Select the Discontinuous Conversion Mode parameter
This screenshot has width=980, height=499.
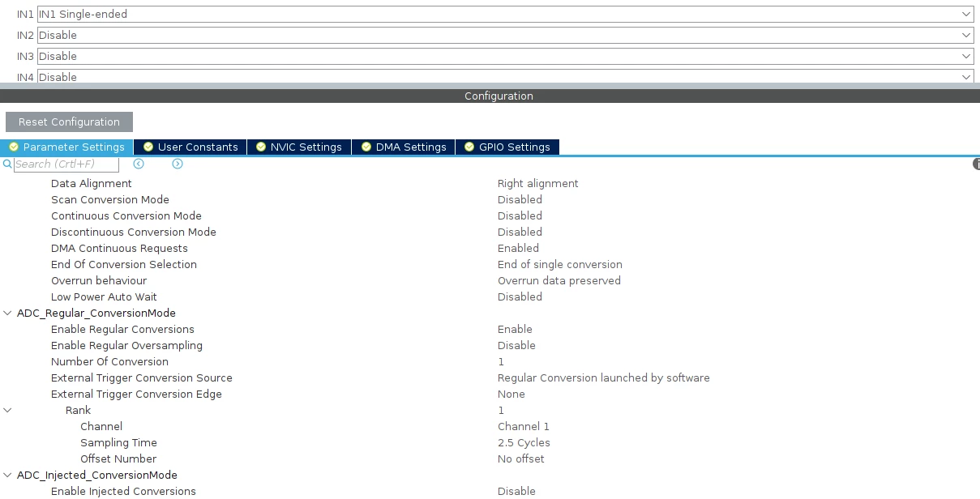134,232
